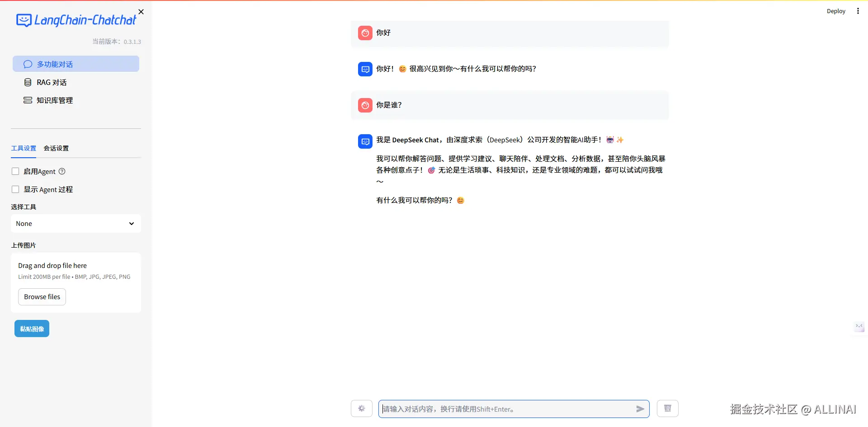Click the bold DeepSeek Chat text
The image size is (868, 427).
[x=415, y=140]
